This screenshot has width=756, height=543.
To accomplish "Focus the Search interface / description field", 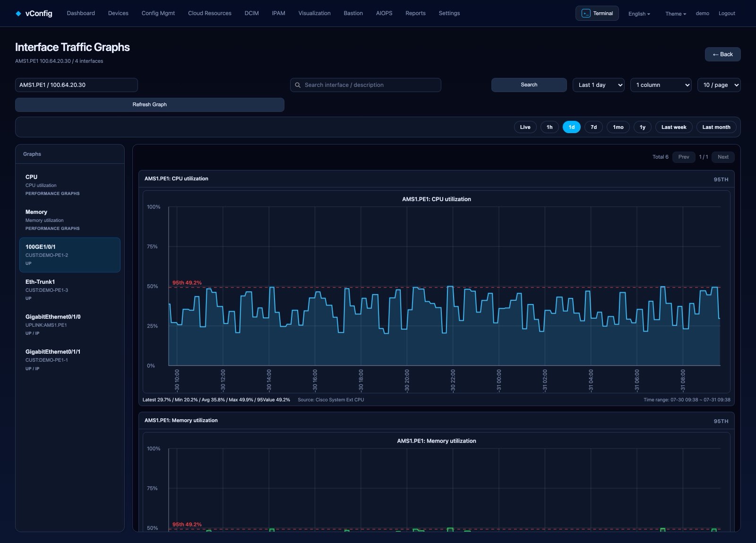I will coord(366,85).
